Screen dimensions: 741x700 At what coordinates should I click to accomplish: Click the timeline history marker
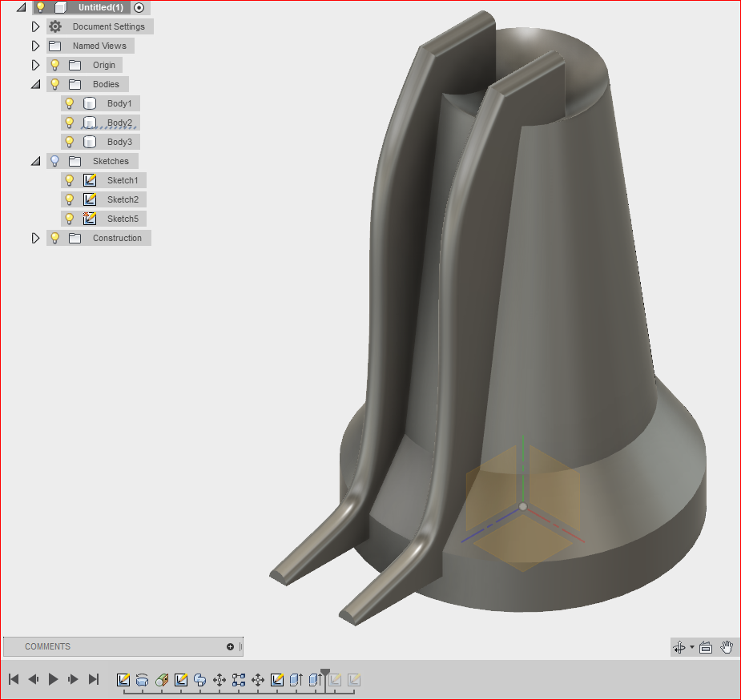325,672
